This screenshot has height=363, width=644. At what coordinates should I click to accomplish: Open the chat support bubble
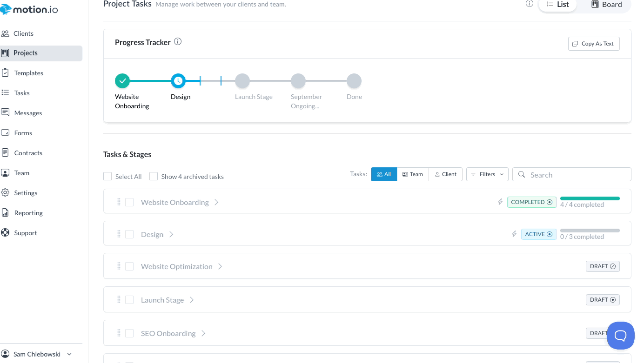point(621,336)
